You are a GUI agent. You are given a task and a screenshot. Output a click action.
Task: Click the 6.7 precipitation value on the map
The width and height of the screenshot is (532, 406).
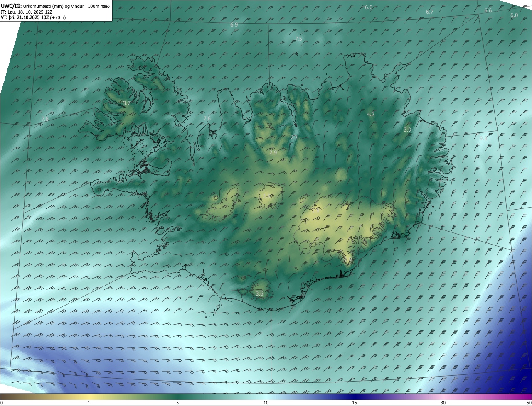(430, 12)
